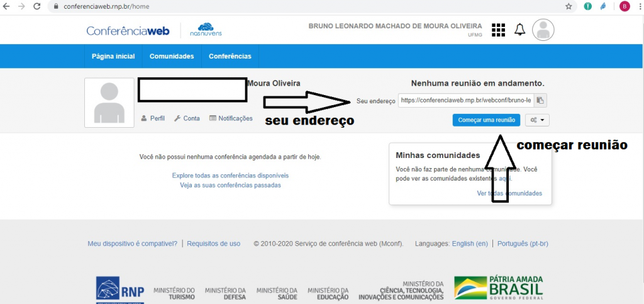Viewport: 644px width, 304px height.
Task: Expand the meeting options gear dropdown
Action: (537, 120)
